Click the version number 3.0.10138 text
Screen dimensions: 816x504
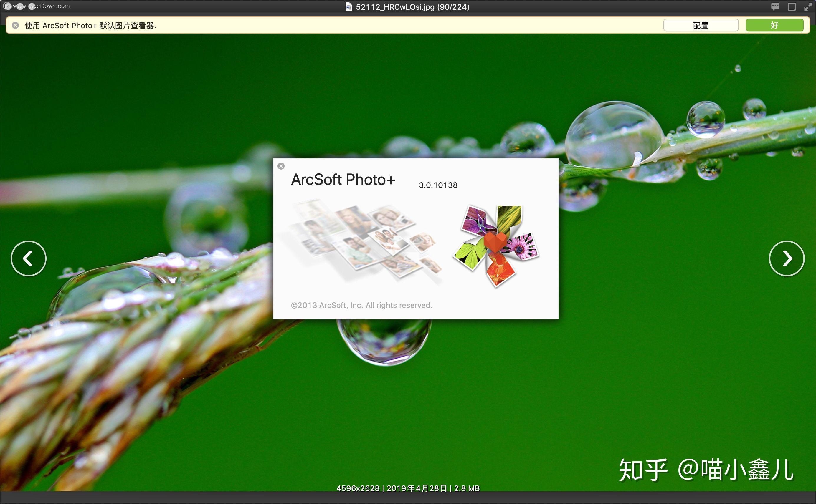[x=438, y=185]
